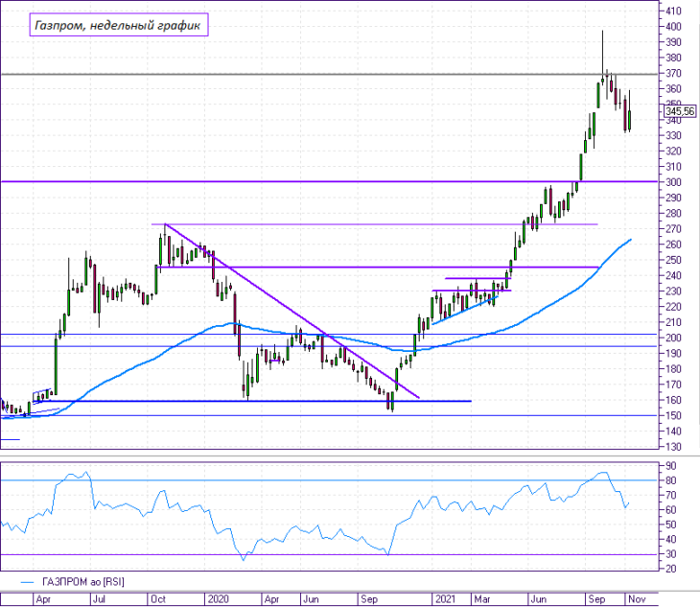Screen dimensions: 700x607
Task: Click the 50 label on RSI scale
Action: (670, 525)
